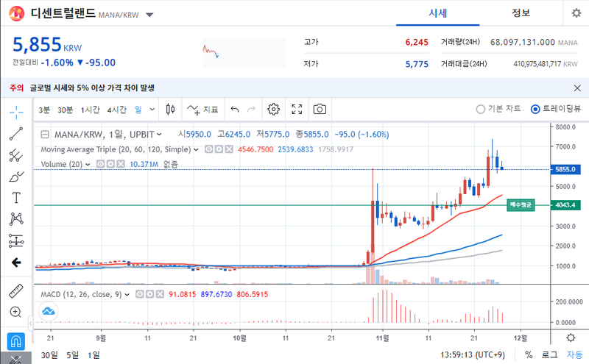Screen dimensions: 589x364
Task: Select the 30분 interval
Action: (x=65, y=110)
